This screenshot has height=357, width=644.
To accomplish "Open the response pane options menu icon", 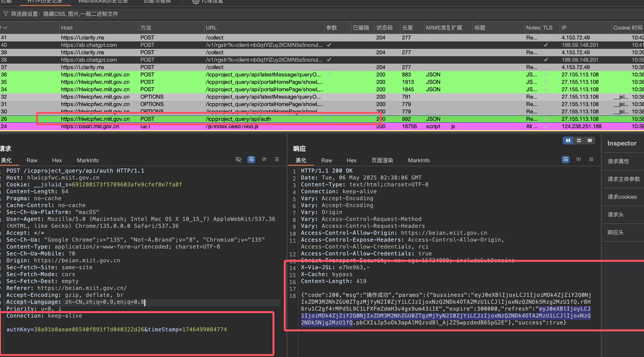I will (591, 159).
